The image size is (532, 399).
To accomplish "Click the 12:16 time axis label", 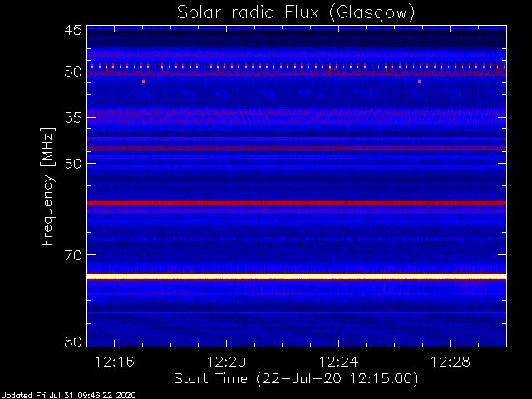I will [x=115, y=362].
